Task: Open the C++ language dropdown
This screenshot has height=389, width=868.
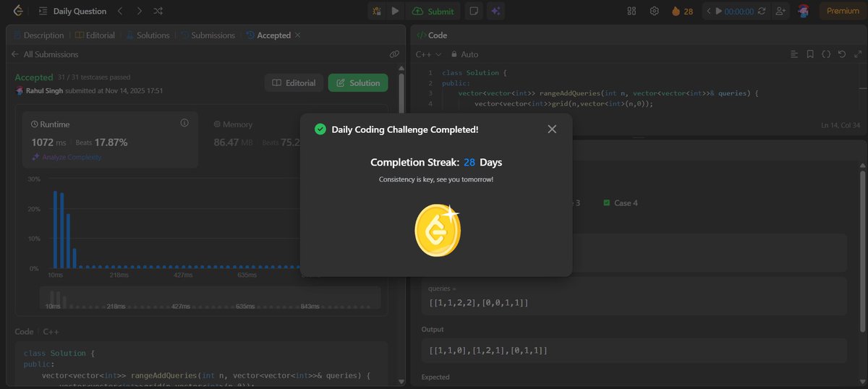Action: tap(428, 54)
